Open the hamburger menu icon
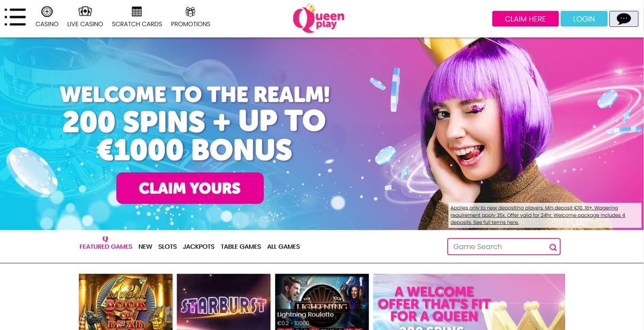Image resolution: width=644 pixels, height=330 pixels. pos(15,17)
